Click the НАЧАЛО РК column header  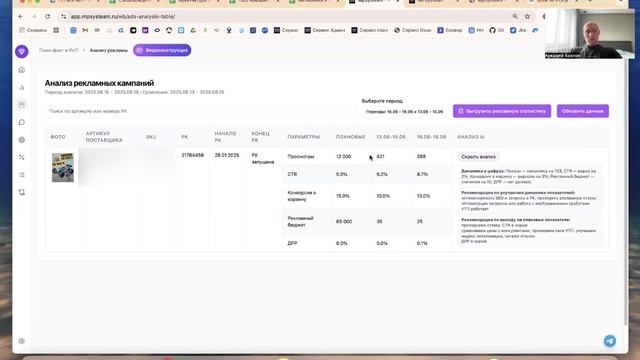225,137
